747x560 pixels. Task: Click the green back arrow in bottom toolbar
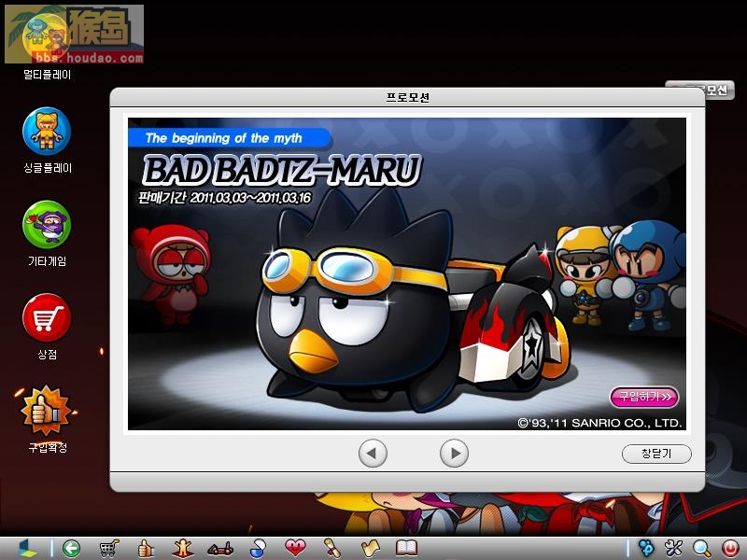tap(72, 549)
